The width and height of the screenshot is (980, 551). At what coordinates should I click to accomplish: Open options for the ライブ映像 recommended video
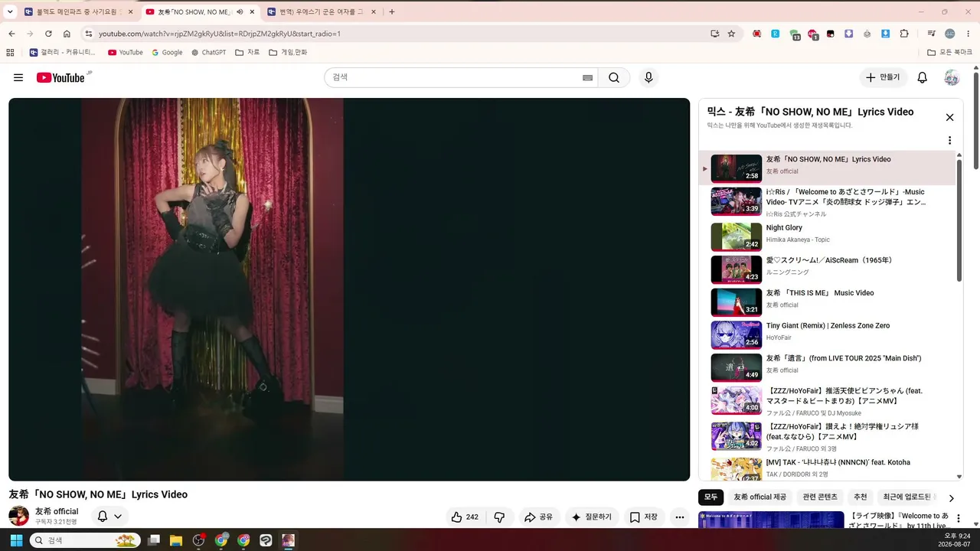click(x=958, y=519)
